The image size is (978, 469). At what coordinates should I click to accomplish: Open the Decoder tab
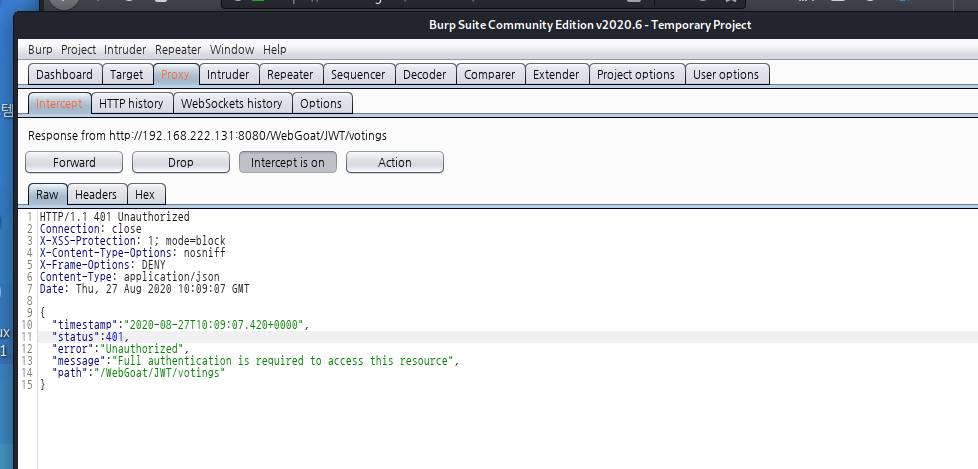(425, 74)
